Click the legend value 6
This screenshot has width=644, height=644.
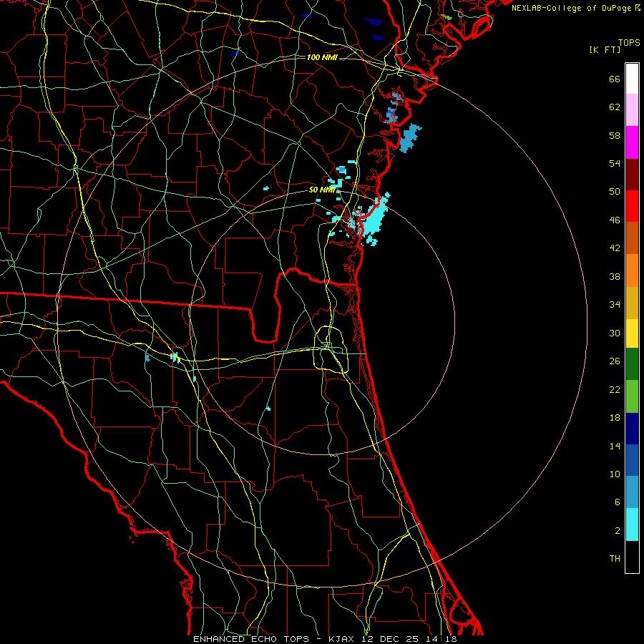(x=618, y=502)
